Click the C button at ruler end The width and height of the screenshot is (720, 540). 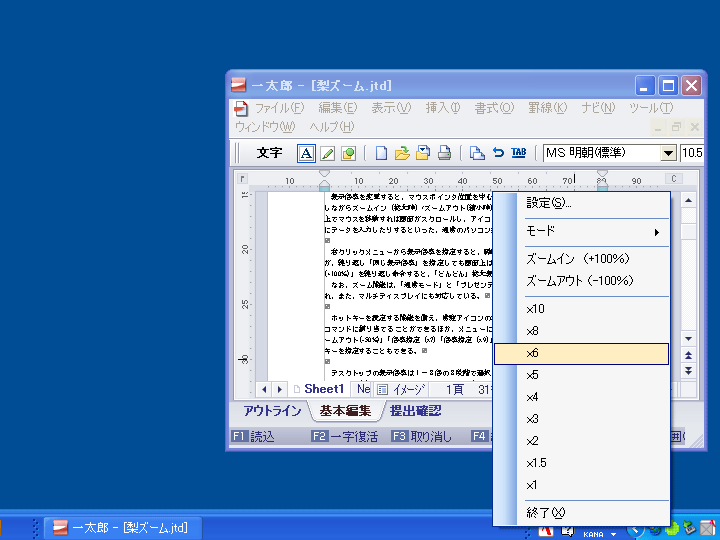[x=674, y=179]
